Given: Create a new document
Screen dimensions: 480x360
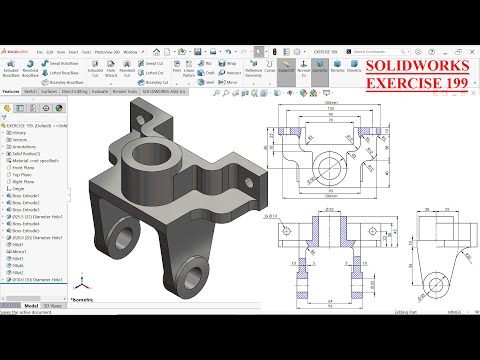Looking at the screenshot, I should (167, 52).
